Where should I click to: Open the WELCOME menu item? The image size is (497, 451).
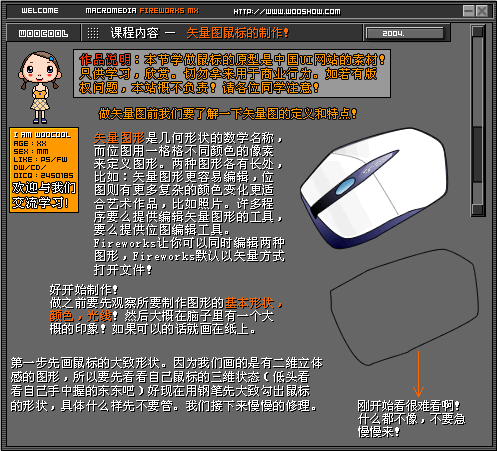coord(40,11)
